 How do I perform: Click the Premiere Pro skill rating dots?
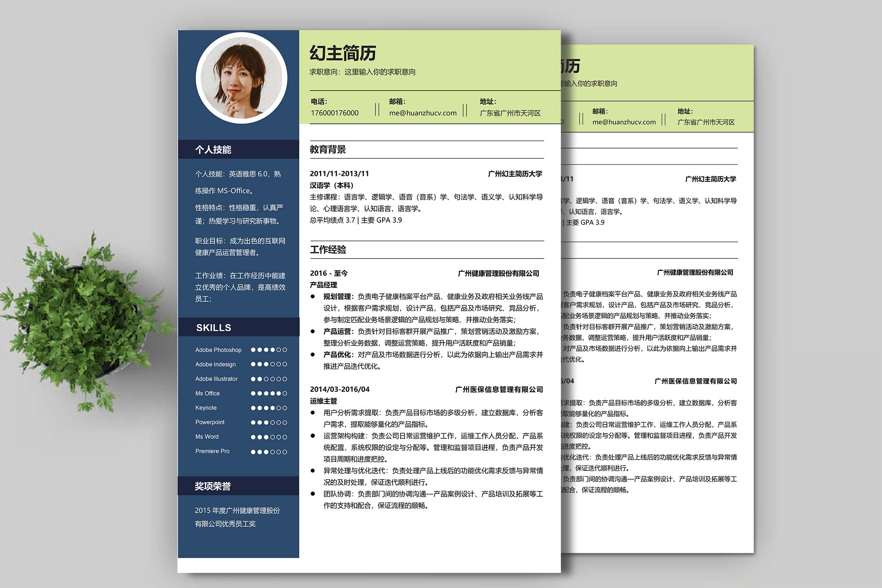tap(269, 452)
